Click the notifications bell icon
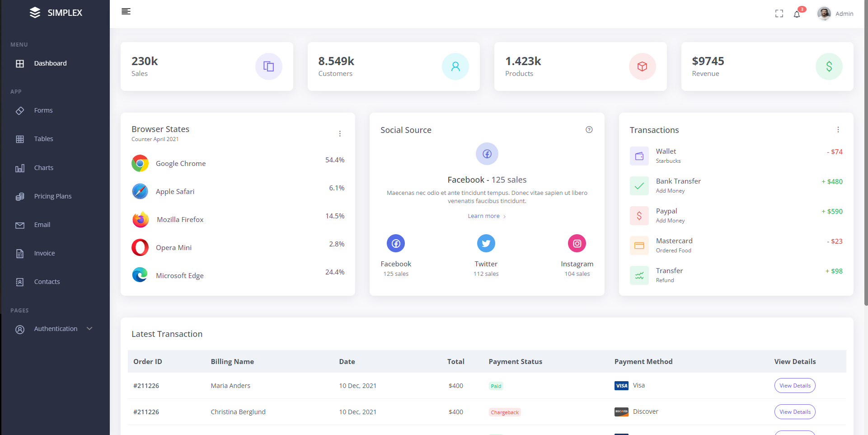The image size is (868, 435). 796,14
